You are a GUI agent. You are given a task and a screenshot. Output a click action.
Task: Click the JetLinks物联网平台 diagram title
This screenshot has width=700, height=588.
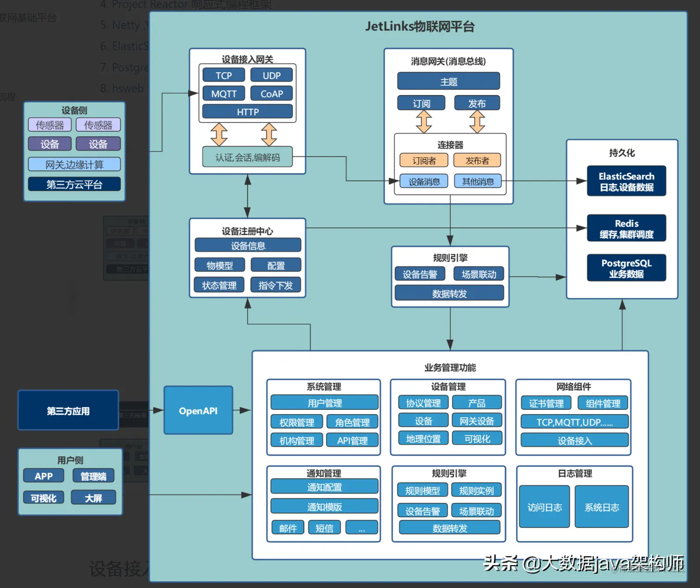click(420, 26)
